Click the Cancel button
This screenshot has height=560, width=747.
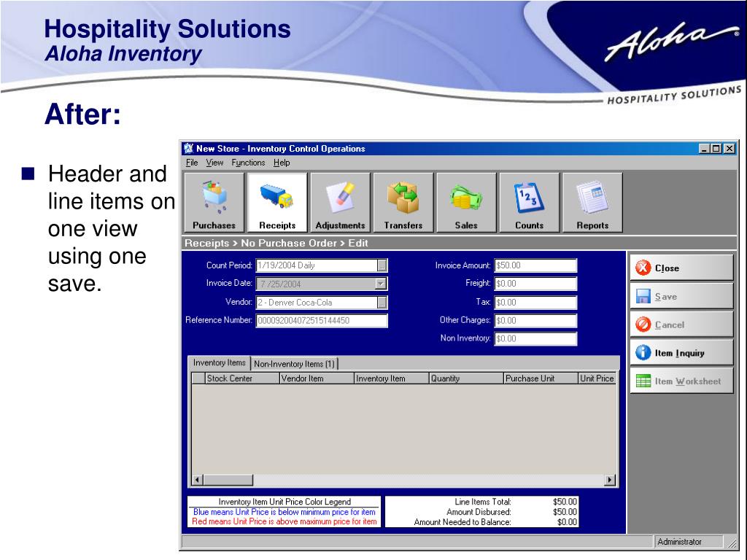(681, 324)
